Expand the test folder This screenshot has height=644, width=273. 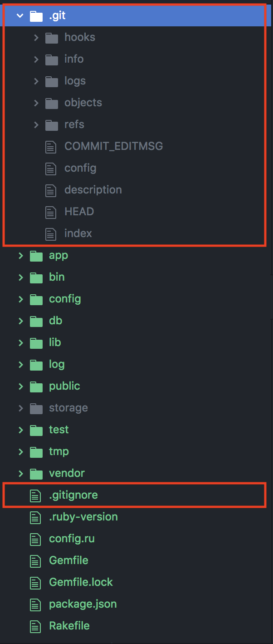(x=20, y=430)
